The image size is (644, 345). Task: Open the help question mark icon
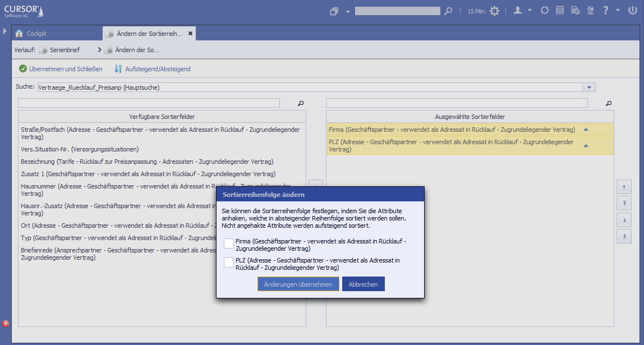(606, 11)
